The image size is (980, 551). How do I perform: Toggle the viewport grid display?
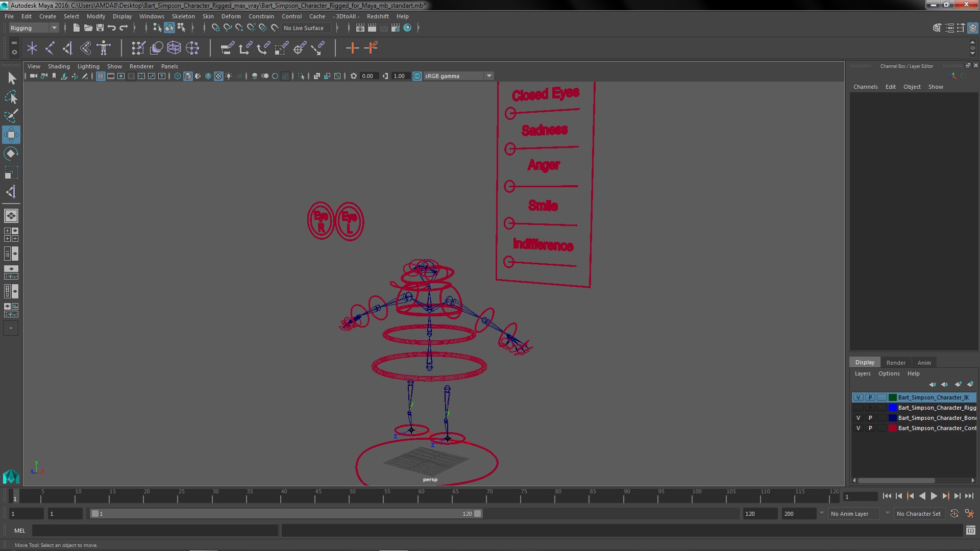pyautogui.click(x=101, y=76)
